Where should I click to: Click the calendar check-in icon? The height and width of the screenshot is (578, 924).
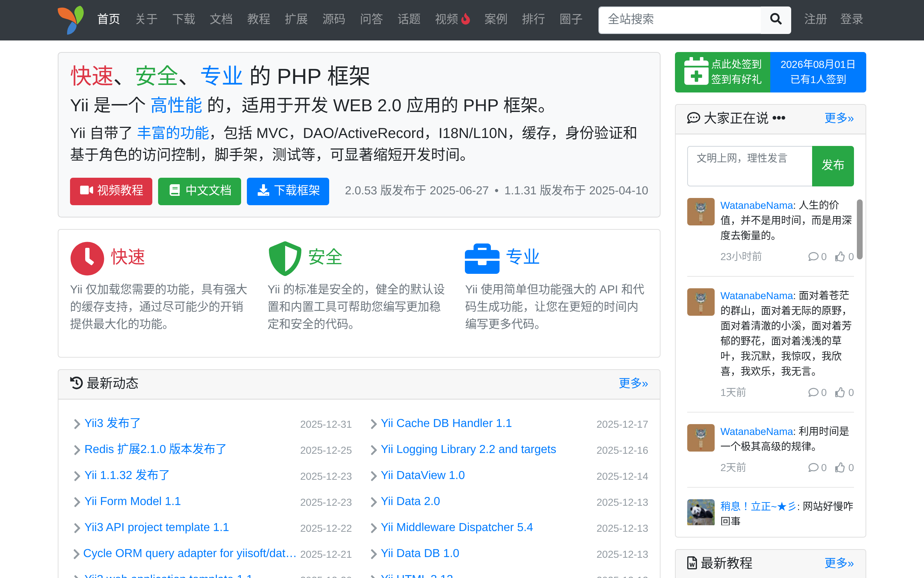696,71
